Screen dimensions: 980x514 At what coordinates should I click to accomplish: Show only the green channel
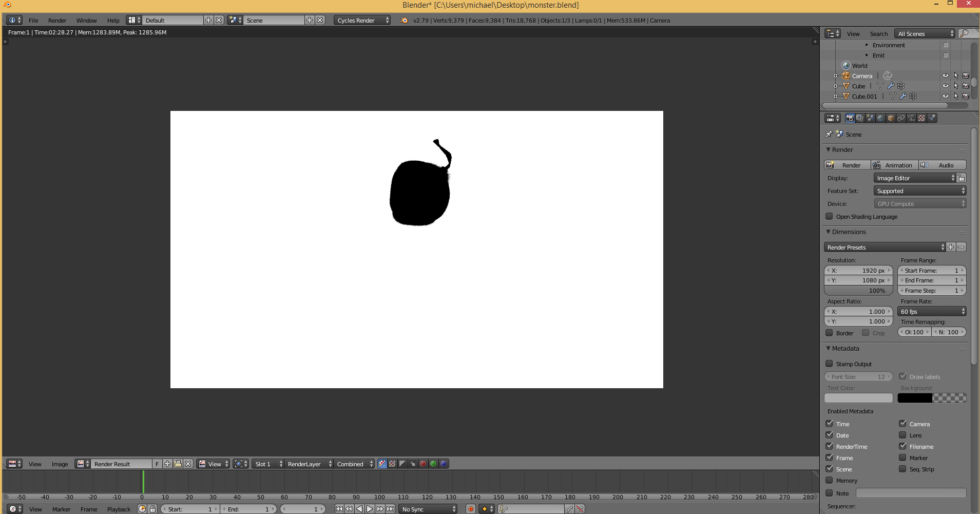pos(433,464)
